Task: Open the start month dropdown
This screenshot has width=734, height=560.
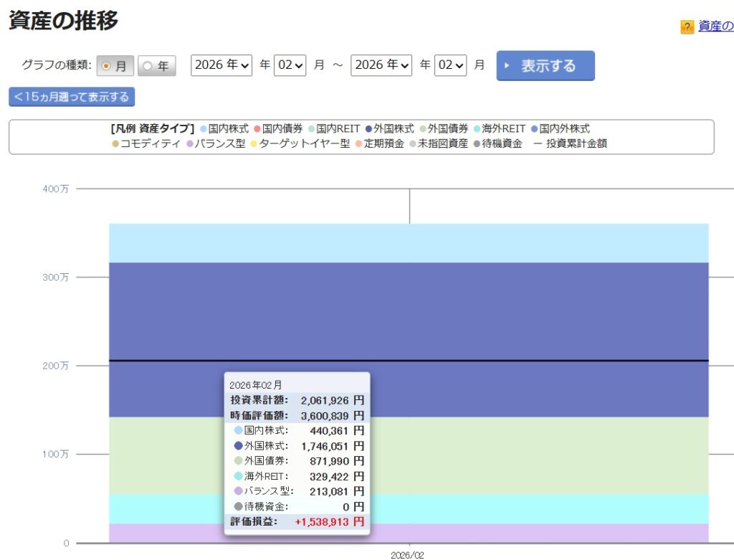Action: click(290, 65)
